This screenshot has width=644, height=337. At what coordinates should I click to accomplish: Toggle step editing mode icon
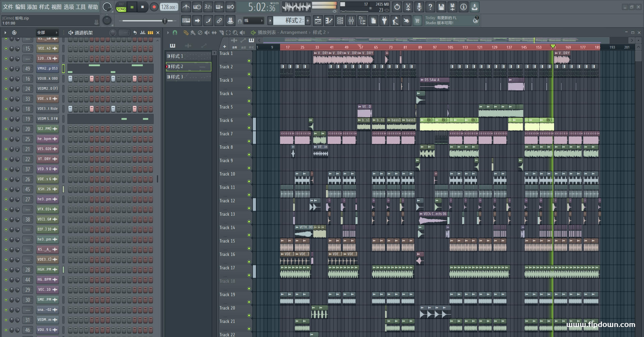click(x=208, y=21)
